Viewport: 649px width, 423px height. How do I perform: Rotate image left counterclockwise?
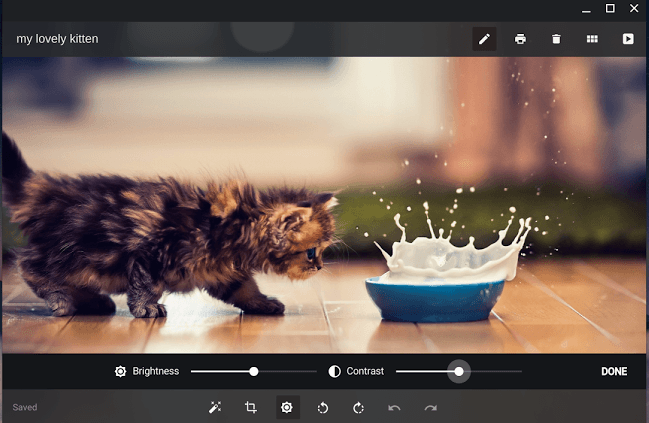point(323,407)
